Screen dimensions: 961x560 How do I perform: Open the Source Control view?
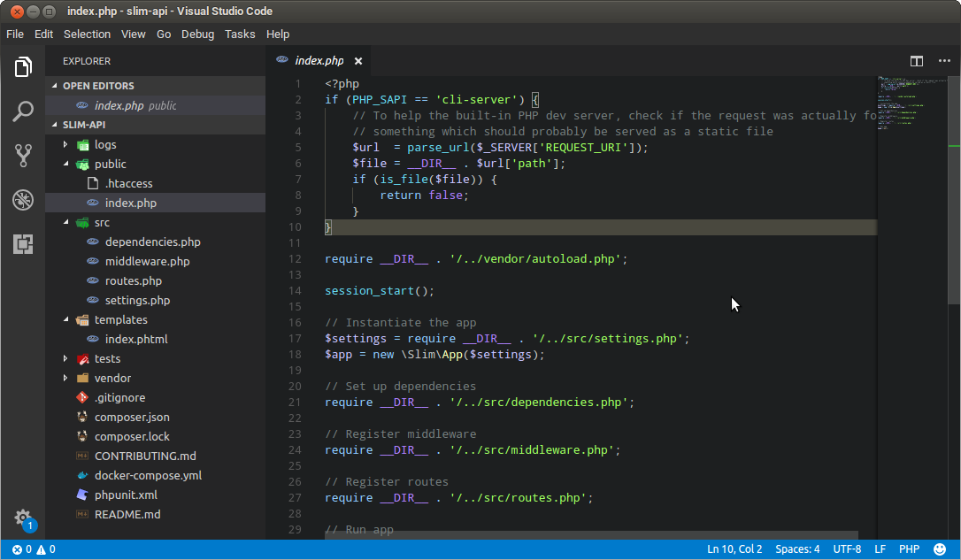coord(22,155)
